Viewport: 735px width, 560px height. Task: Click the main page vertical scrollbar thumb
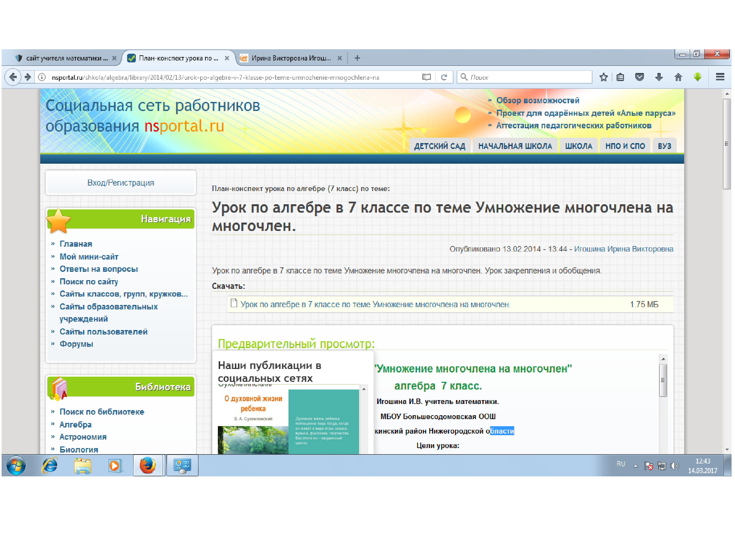727,144
